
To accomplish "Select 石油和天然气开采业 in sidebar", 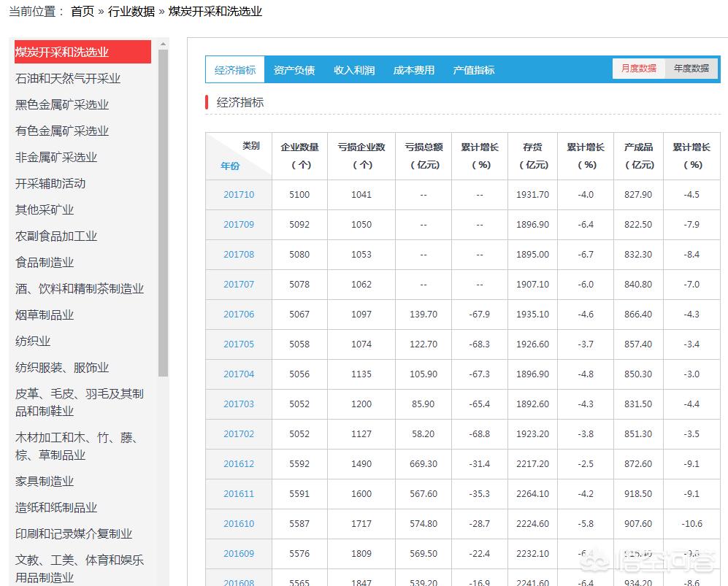I will pos(68,78).
